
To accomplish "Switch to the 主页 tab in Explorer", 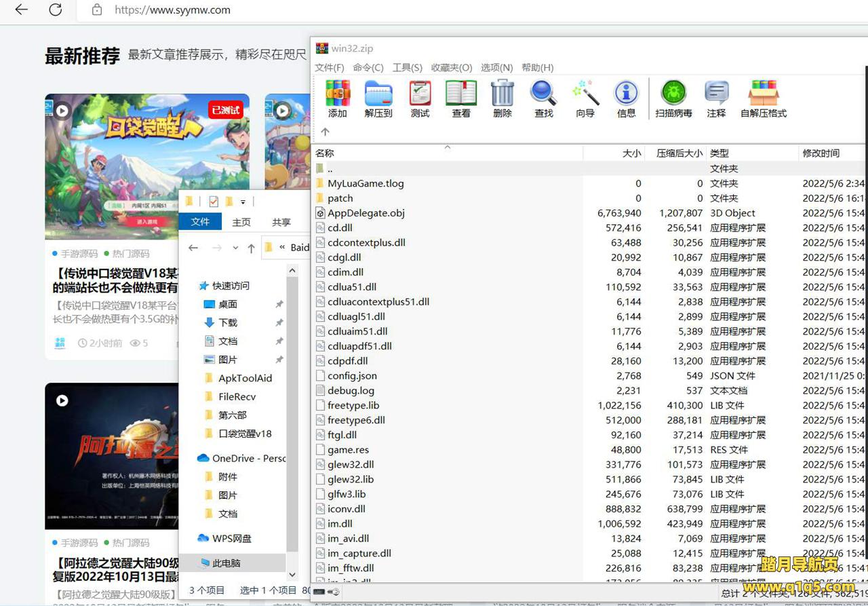I will click(241, 222).
